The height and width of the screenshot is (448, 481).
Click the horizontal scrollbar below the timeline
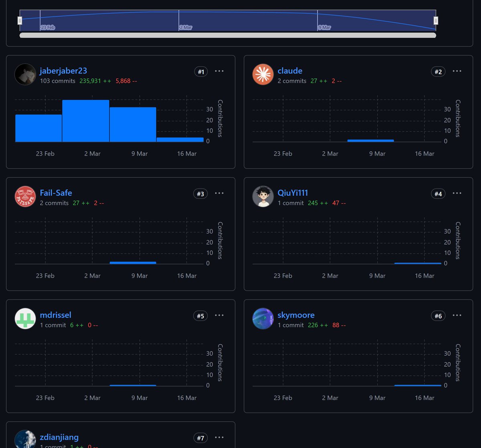[x=227, y=35]
